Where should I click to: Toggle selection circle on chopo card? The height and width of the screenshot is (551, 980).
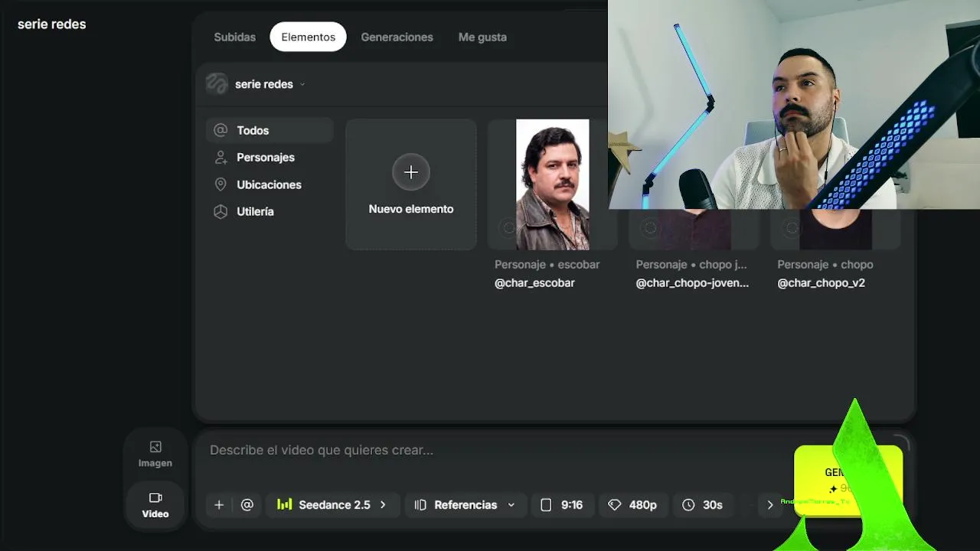pos(792,228)
